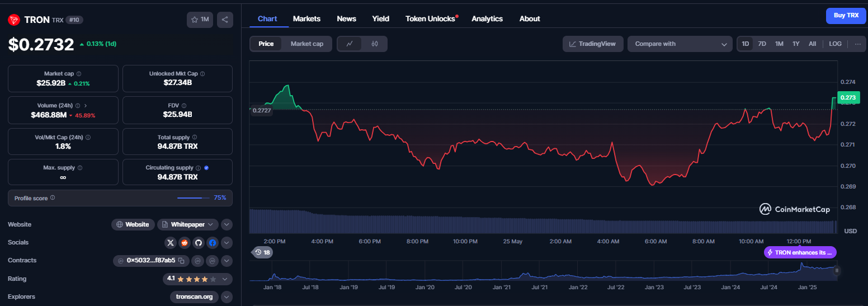Screen dimensions: 868x306
Task: Open the 'TRON enhances its ...' news tag
Action: (800, 252)
